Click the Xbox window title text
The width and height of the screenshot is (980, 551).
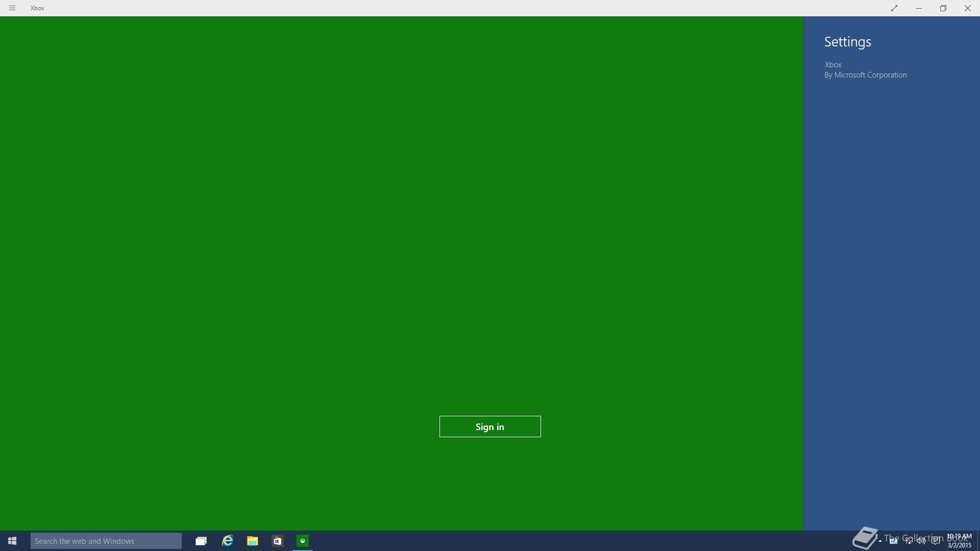37,8
